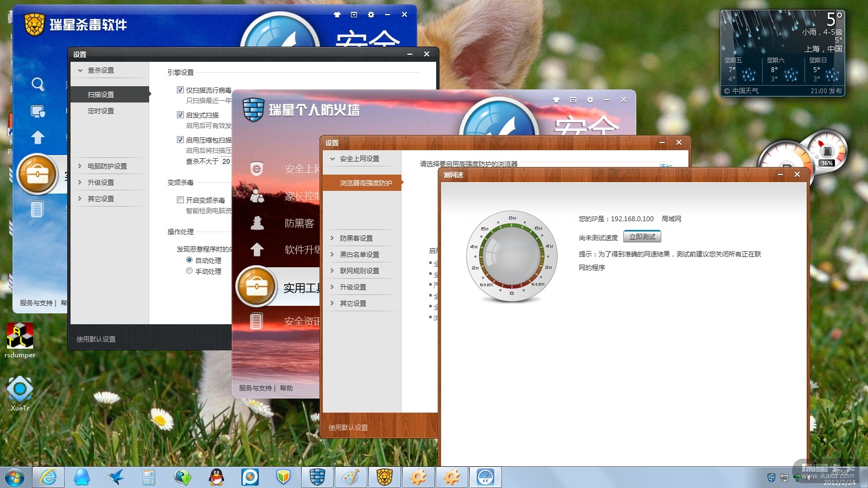
Task: Click the skin shirt icon in firewall title bar
Action: [556, 100]
